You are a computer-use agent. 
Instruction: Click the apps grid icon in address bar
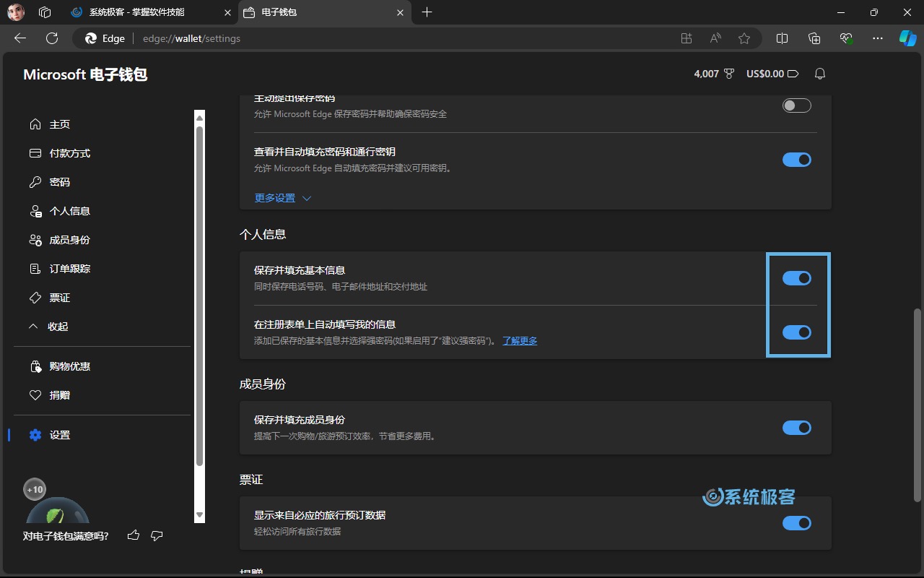[x=687, y=38]
